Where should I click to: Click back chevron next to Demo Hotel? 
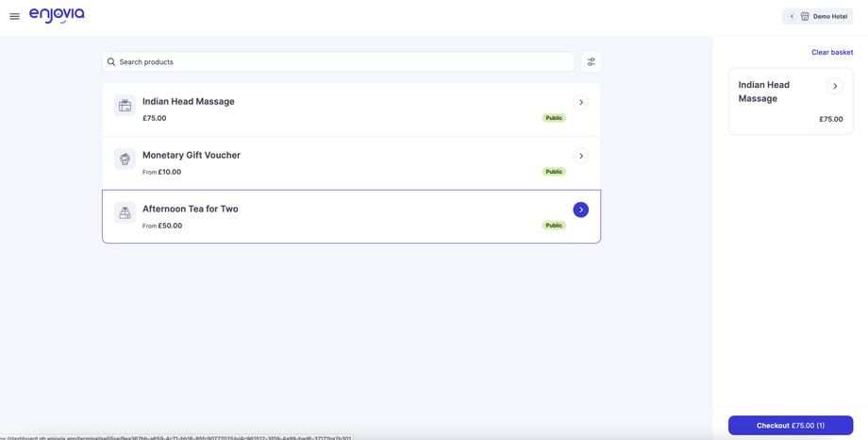792,16
